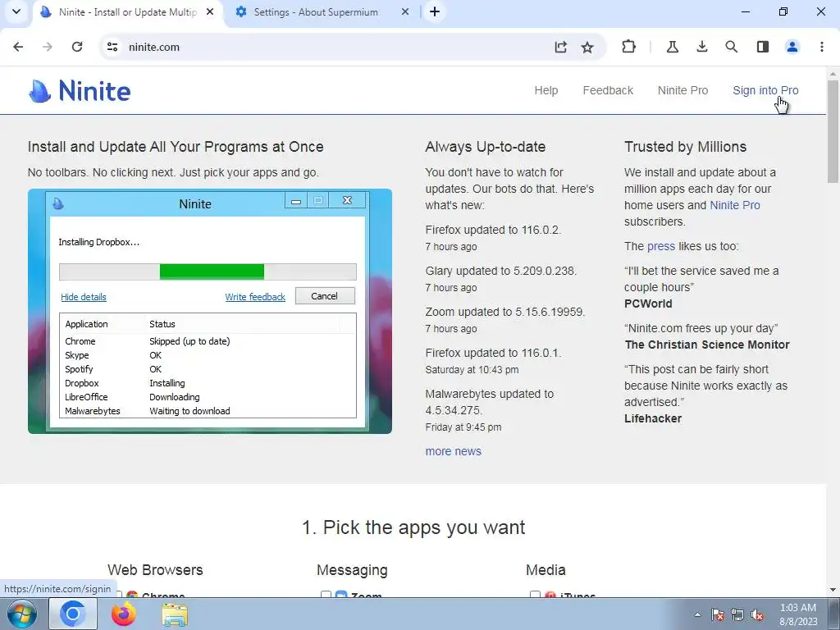Click the Action Center flag tray icon
This screenshot has height=630, width=840.
718,614
